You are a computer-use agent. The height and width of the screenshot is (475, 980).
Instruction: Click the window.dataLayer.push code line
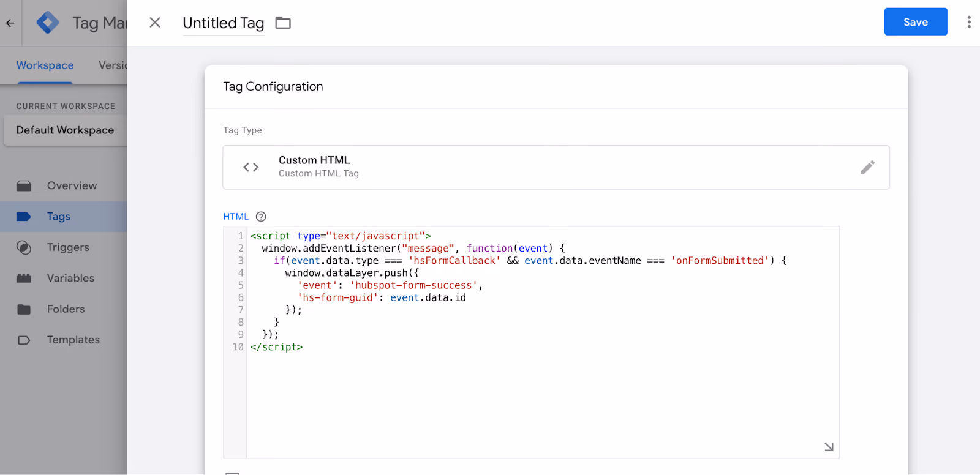[x=352, y=273]
